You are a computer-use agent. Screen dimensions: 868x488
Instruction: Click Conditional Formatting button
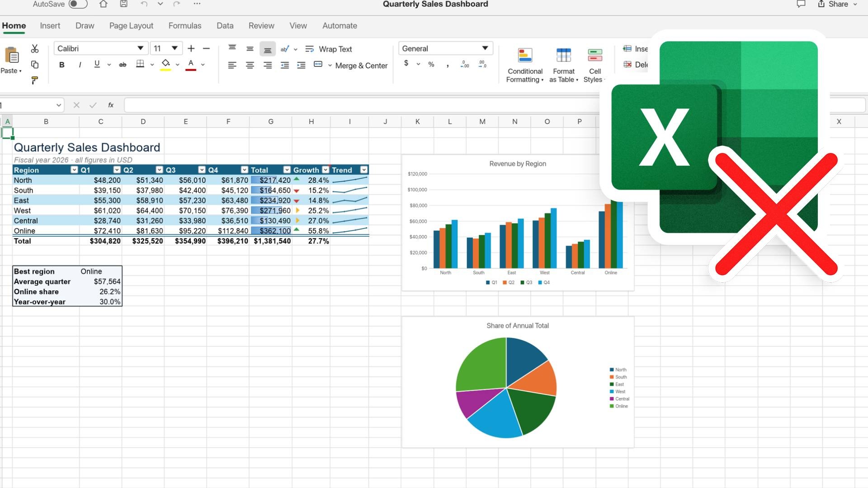point(525,66)
